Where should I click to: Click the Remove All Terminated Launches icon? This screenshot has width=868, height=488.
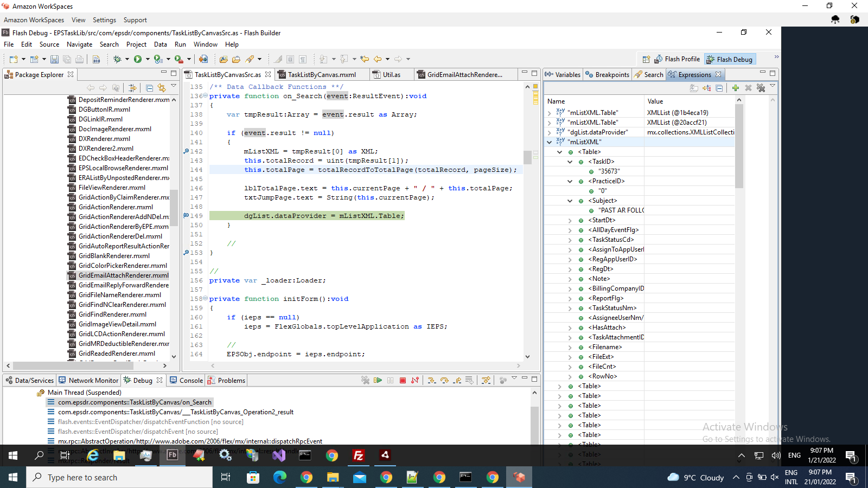[x=365, y=380]
